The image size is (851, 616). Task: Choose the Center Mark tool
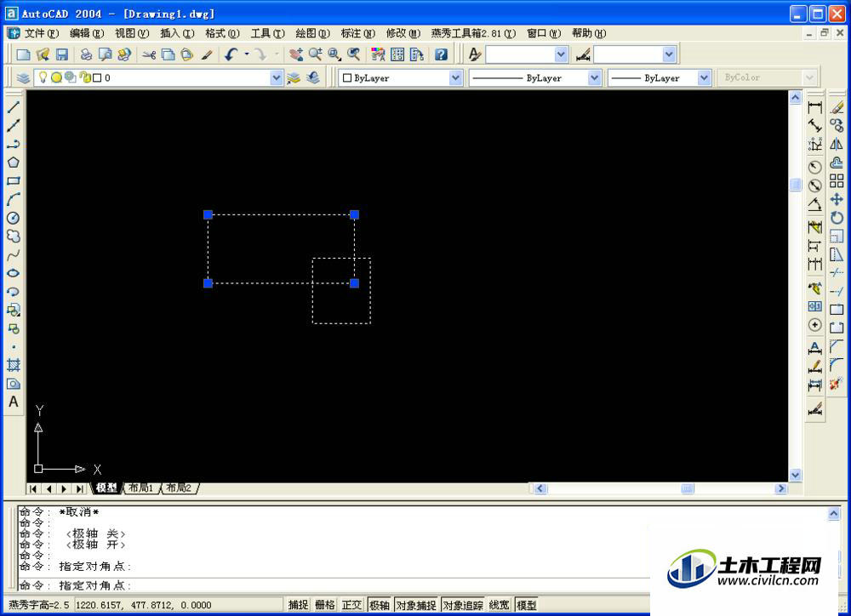[814, 325]
